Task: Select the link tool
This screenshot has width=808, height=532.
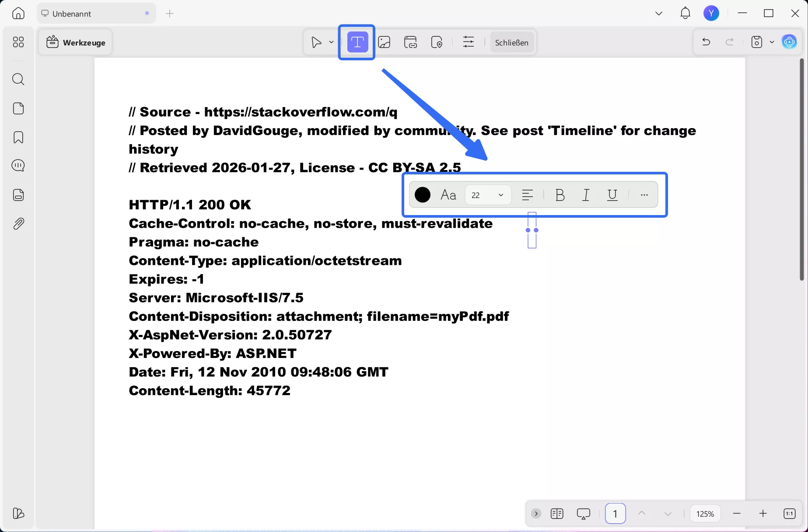Action: 410,42
